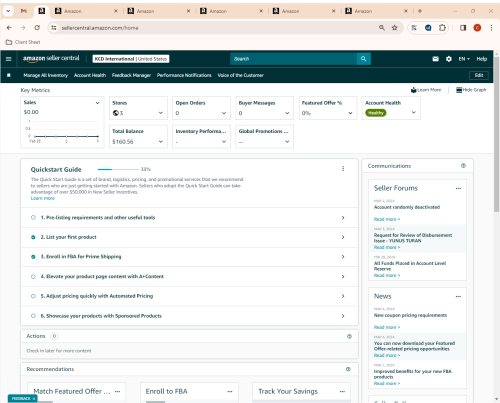Viewport: 500px width, 403px height.
Task: Open Feedback Manager nav item
Action: click(131, 75)
